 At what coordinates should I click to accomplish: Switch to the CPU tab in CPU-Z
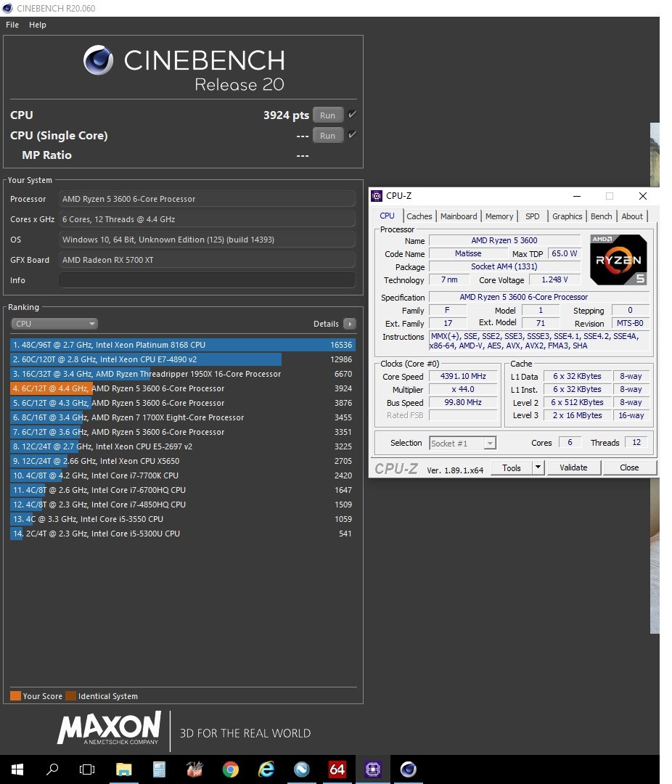tap(387, 216)
